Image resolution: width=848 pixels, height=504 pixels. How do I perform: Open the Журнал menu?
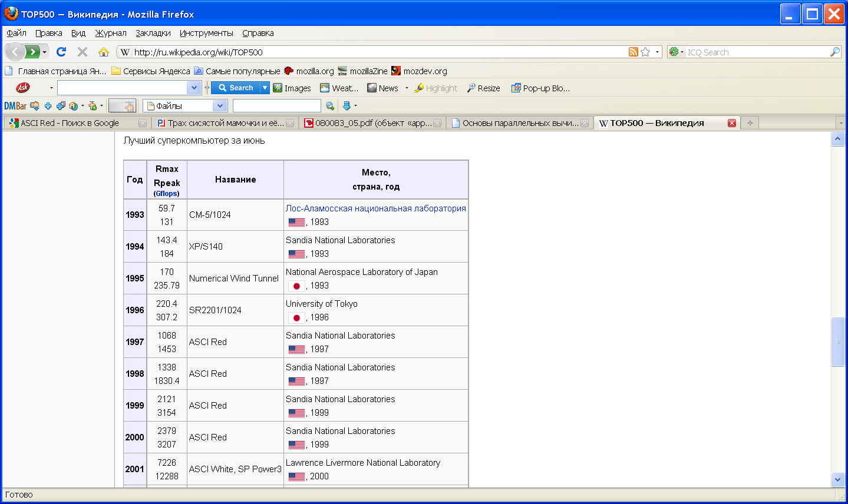[x=111, y=33]
